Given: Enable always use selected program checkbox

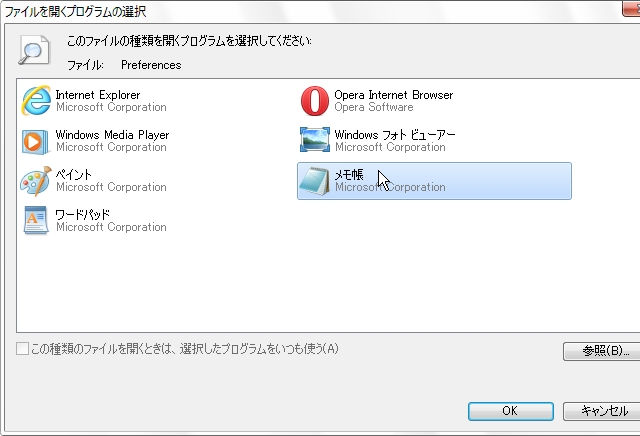Looking at the screenshot, I should tap(22, 349).
